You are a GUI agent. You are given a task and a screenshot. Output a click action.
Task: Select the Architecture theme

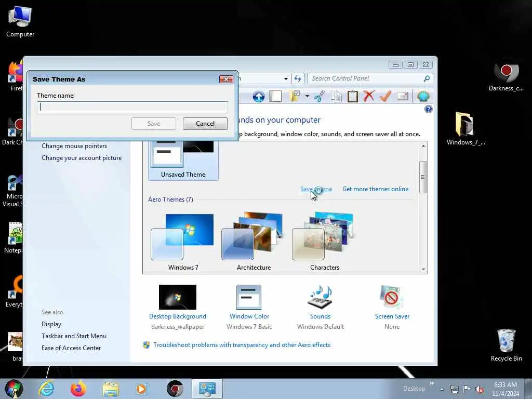click(x=254, y=242)
